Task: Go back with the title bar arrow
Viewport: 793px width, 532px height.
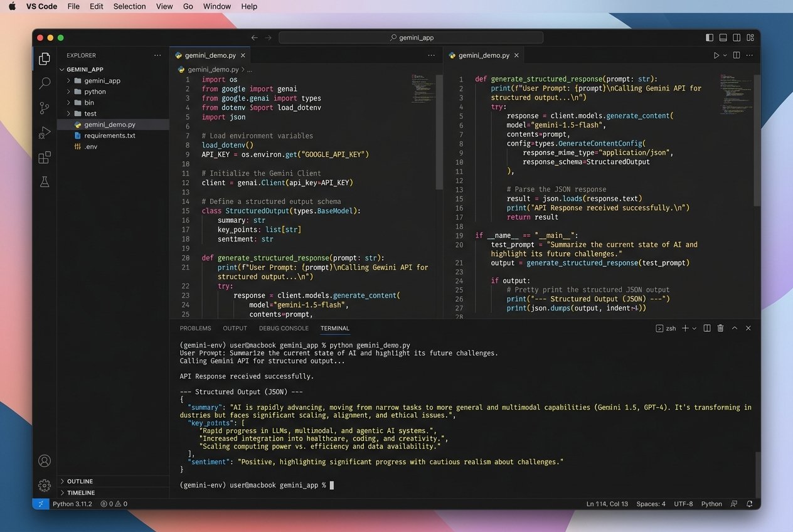Action: coord(254,38)
